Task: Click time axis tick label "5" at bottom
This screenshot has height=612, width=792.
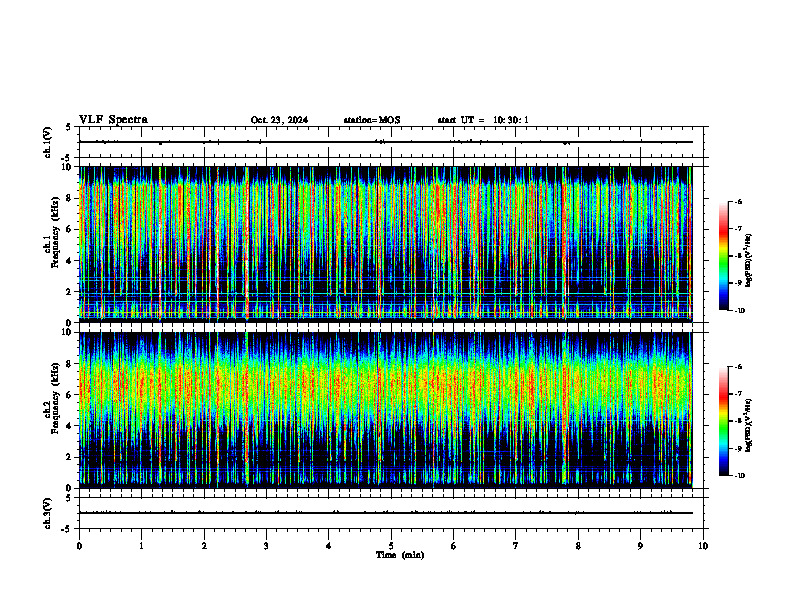Action: (x=391, y=546)
